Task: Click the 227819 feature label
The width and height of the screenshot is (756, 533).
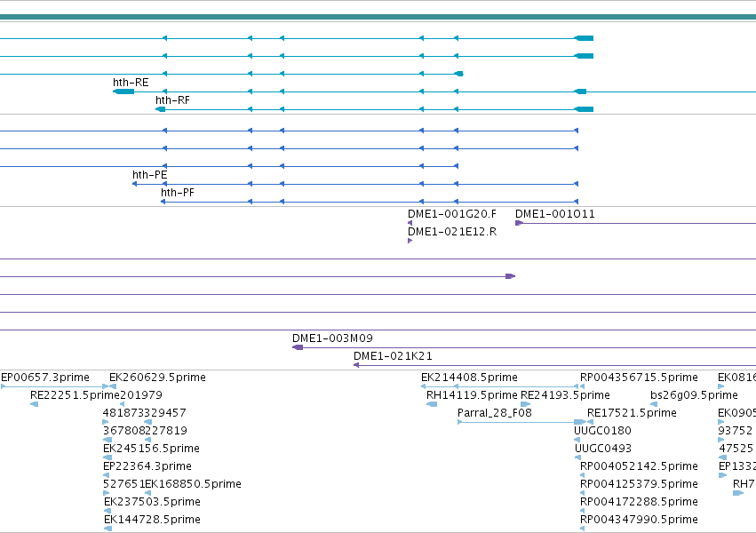Action: (166, 431)
